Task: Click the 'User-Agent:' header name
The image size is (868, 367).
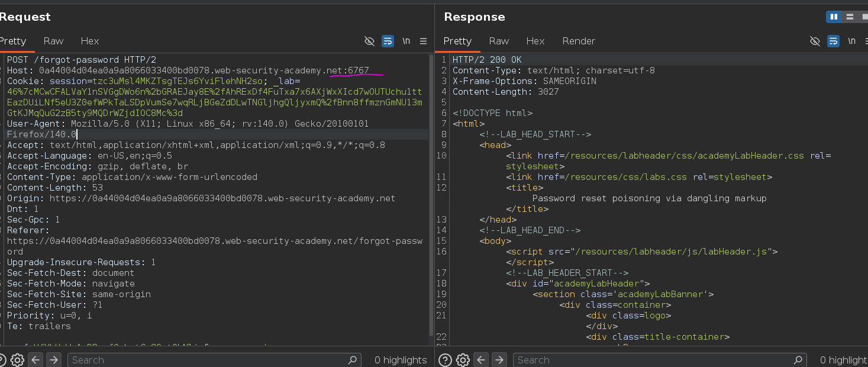Action: pos(36,124)
